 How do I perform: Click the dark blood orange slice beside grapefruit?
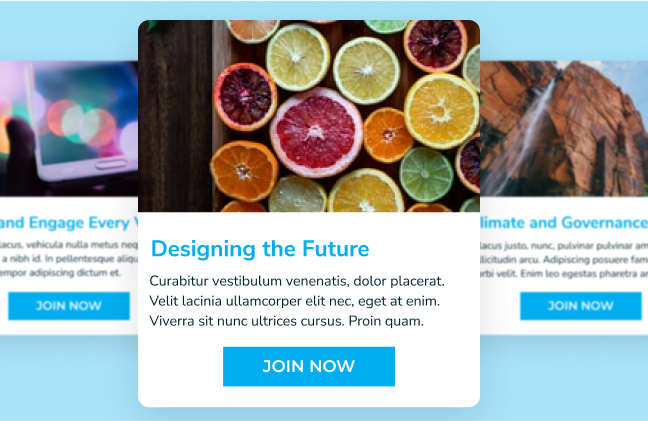click(245, 97)
